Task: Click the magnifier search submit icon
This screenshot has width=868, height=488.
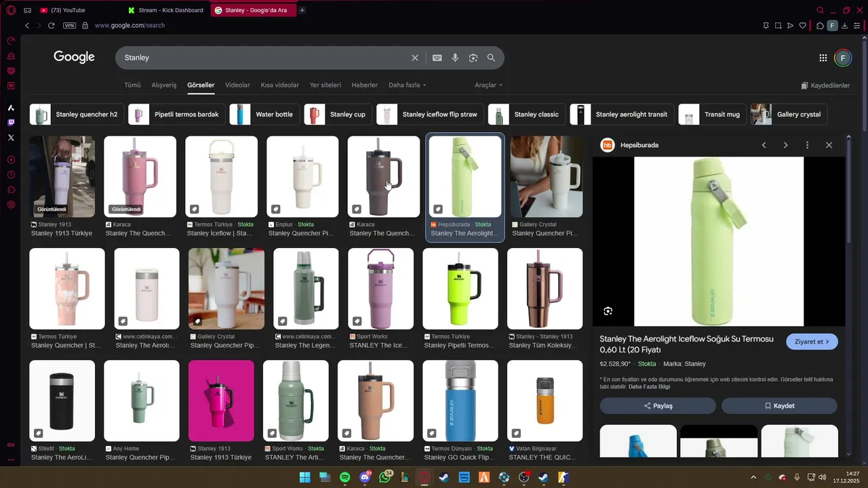Action: point(491,58)
